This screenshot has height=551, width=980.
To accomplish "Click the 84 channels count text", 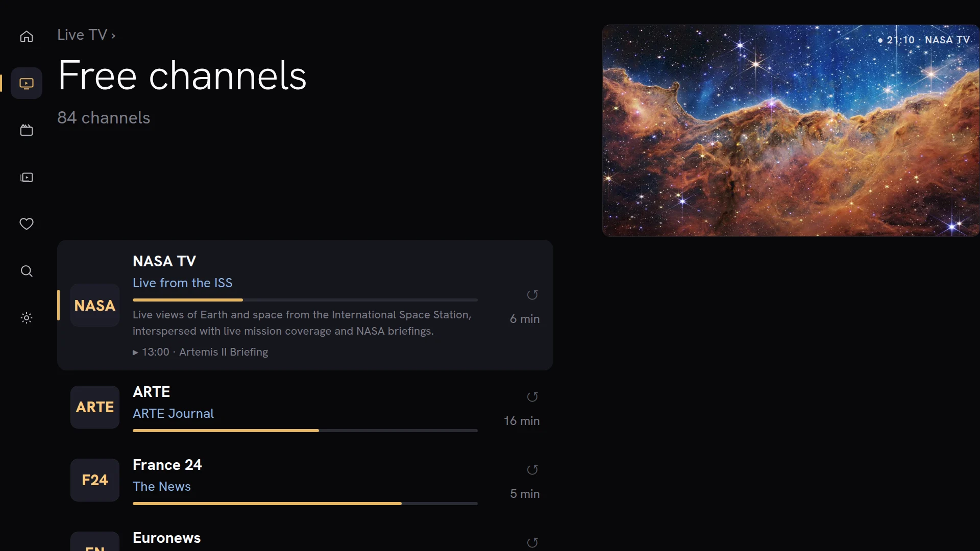I will click(104, 118).
